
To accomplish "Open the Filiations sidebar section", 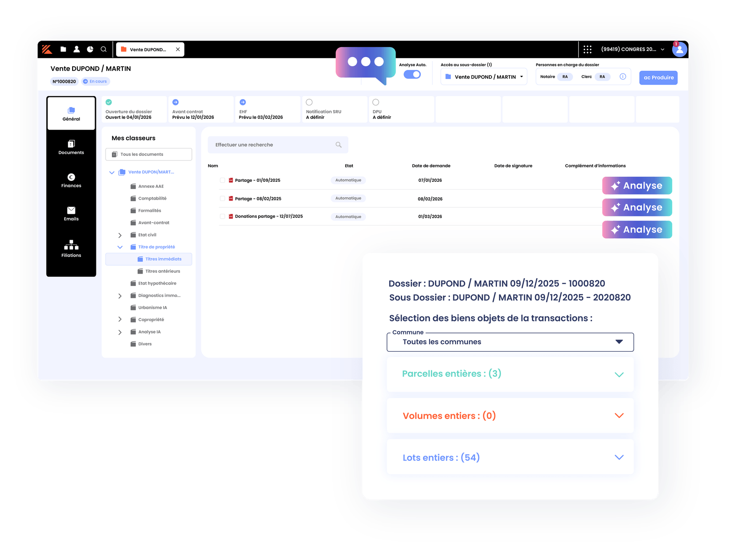I will coord(71,248).
